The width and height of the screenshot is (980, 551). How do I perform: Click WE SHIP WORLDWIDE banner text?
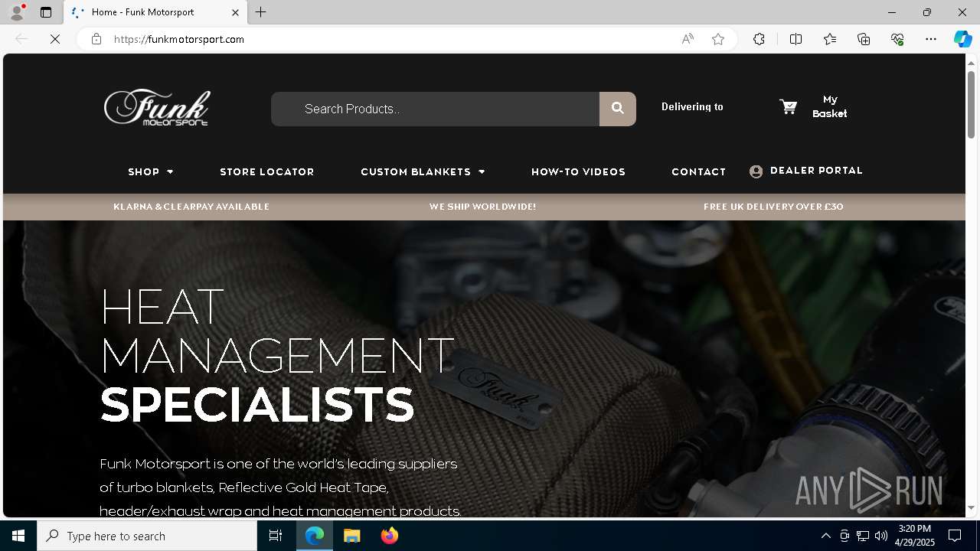[x=482, y=207]
